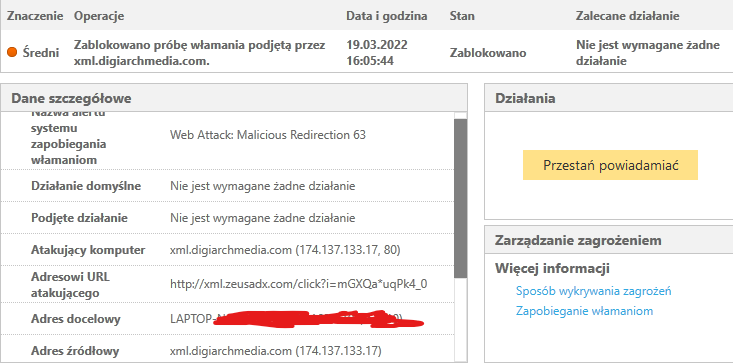This screenshot has width=733, height=363.
Task: Open the Zapobieganie włamaniom link
Action: [x=584, y=311]
